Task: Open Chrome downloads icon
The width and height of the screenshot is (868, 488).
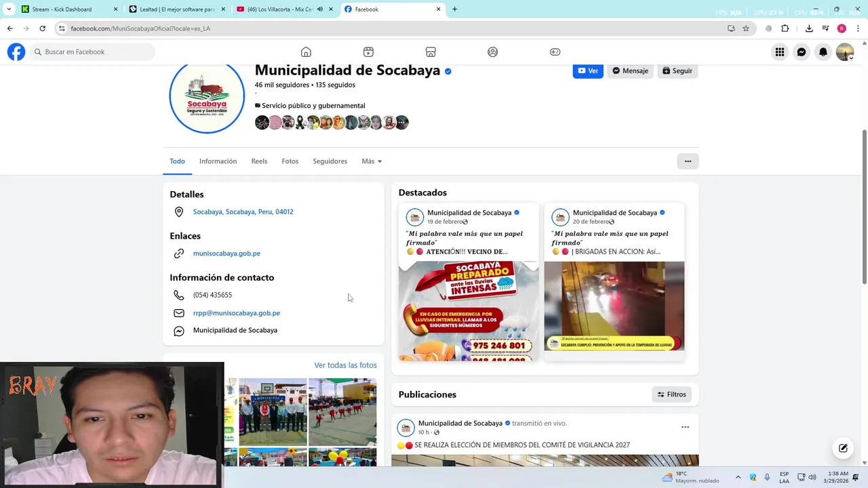Action: click(809, 28)
